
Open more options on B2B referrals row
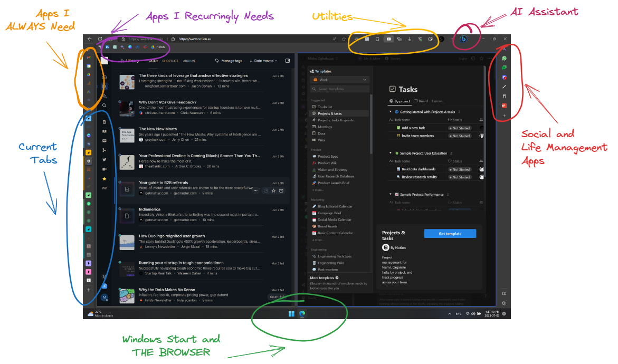tap(256, 190)
